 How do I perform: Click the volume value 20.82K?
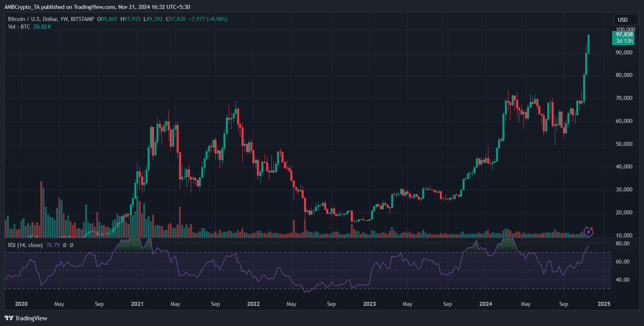coord(42,27)
